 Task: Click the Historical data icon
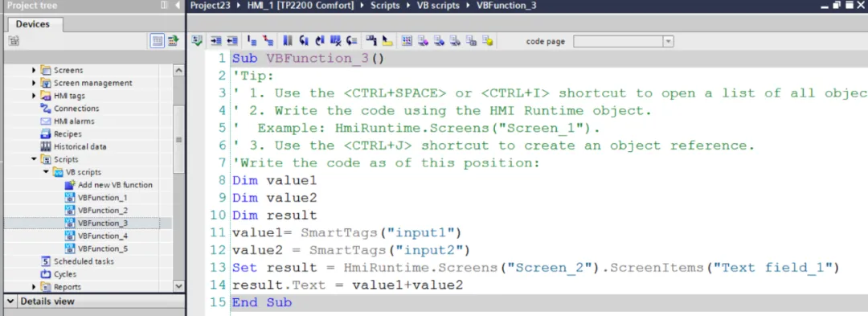pyautogui.click(x=45, y=146)
